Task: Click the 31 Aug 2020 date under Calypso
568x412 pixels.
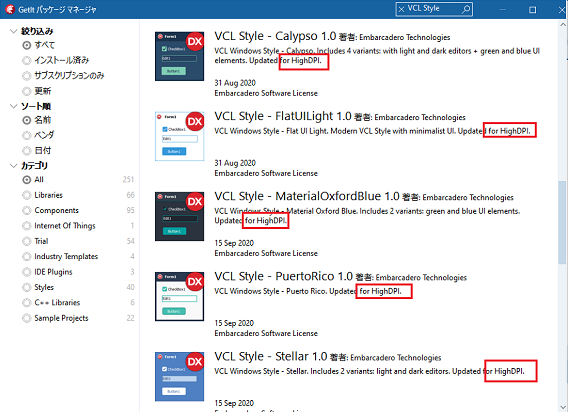Action: coord(235,83)
